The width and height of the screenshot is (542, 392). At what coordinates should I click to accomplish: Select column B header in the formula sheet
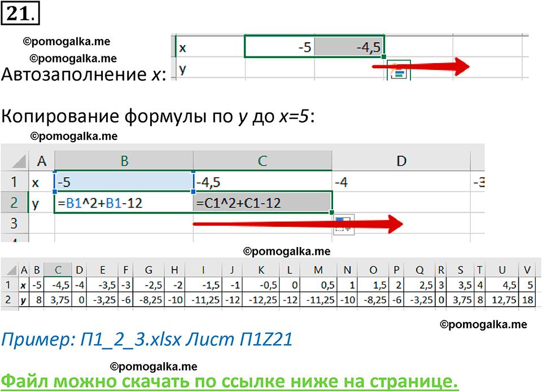click(124, 161)
